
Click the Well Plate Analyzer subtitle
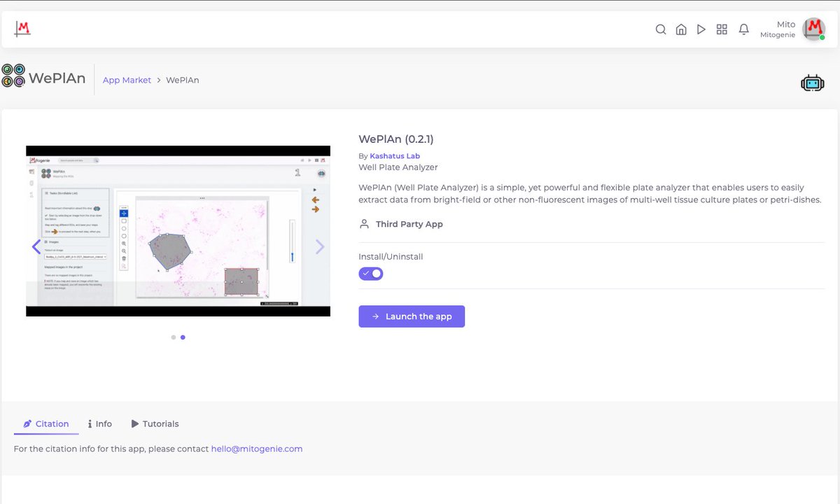pyautogui.click(x=398, y=167)
